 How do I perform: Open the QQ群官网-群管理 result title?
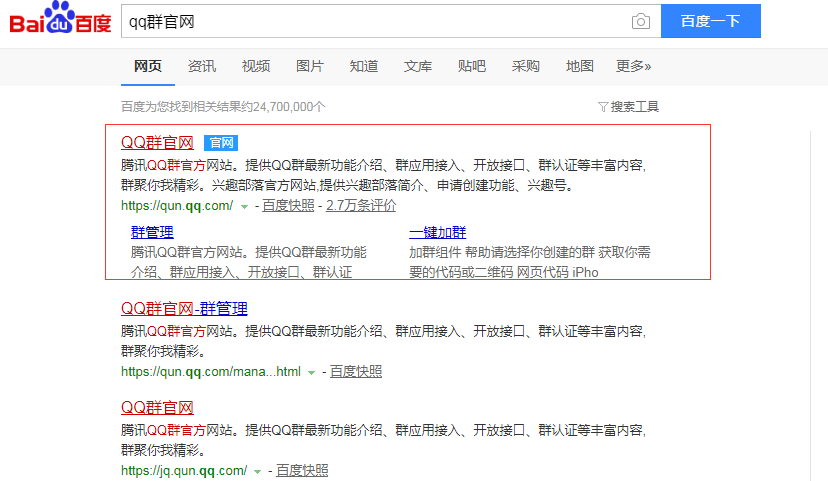(x=184, y=308)
